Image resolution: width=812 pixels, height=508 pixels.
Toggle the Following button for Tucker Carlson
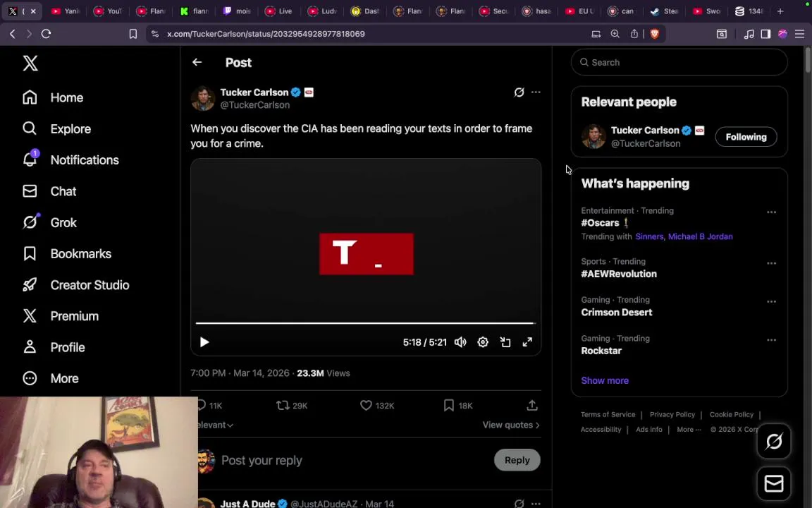point(746,137)
